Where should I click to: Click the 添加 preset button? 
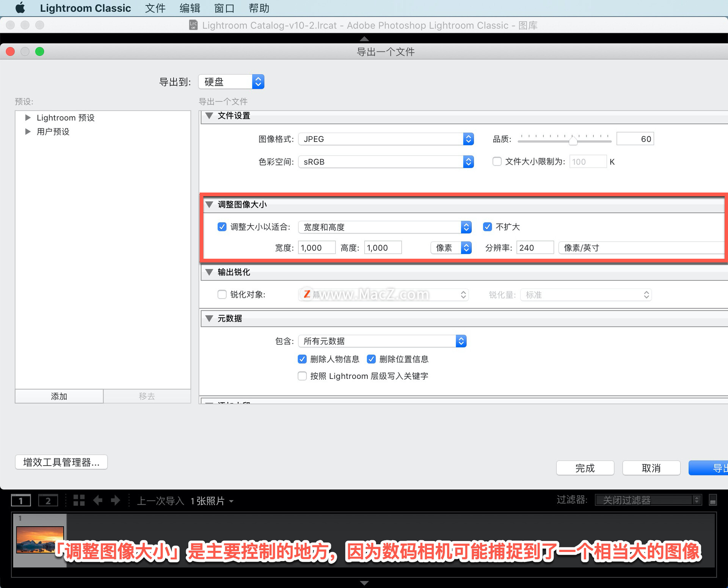click(59, 396)
